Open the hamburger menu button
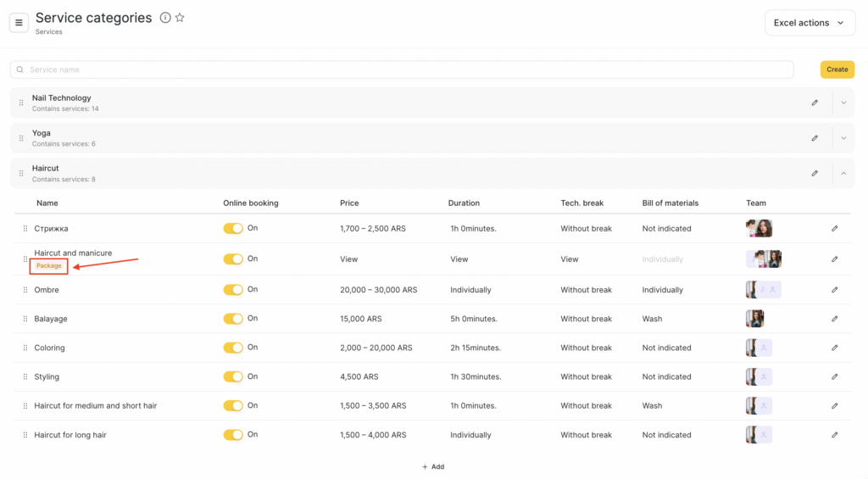Image resolution: width=868 pixels, height=479 pixels. [x=19, y=23]
